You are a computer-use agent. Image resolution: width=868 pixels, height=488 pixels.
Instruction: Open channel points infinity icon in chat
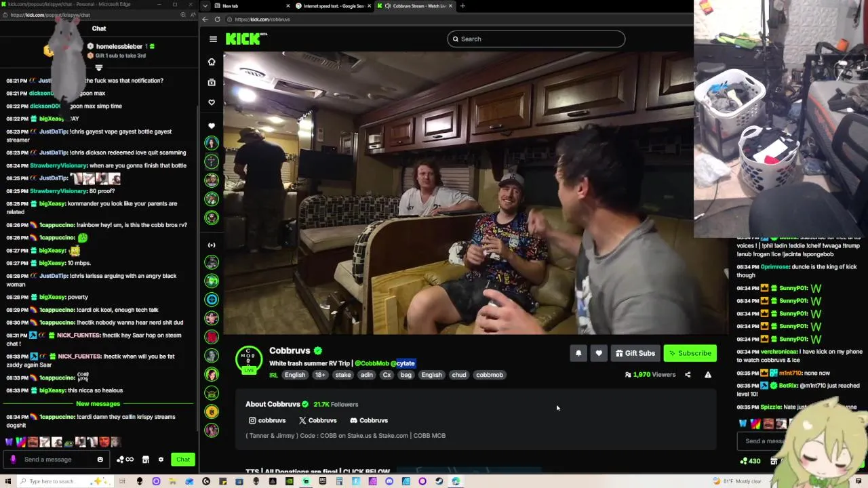125,460
